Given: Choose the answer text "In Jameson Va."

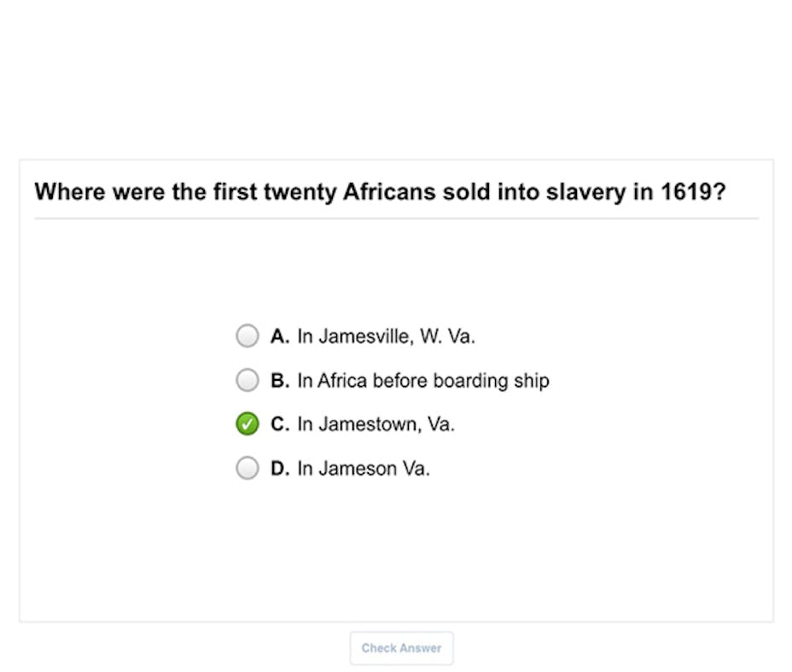Looking at the screenshot, I should click(363, 469).
